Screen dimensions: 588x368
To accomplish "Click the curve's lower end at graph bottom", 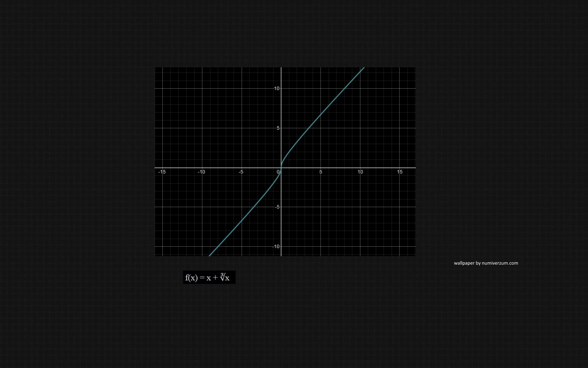I will [210, 255].
